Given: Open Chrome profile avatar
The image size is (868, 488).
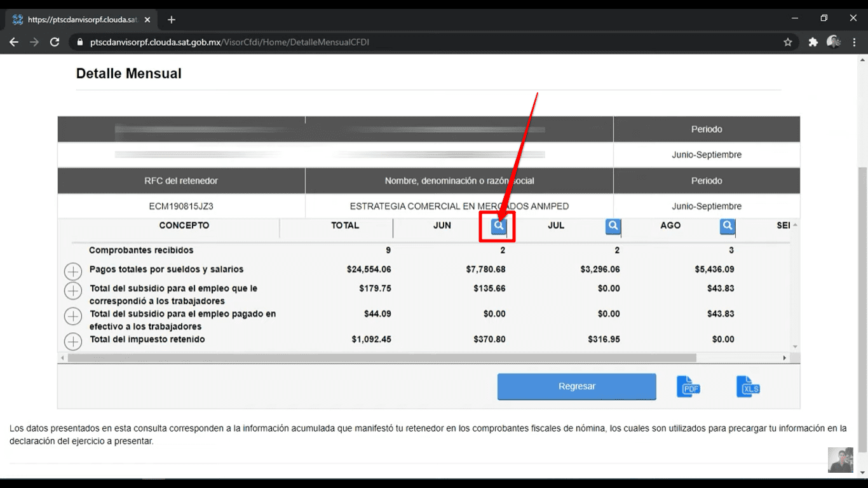Looking at the screenshot, I should pyautogui.click(x=834, y=42).
